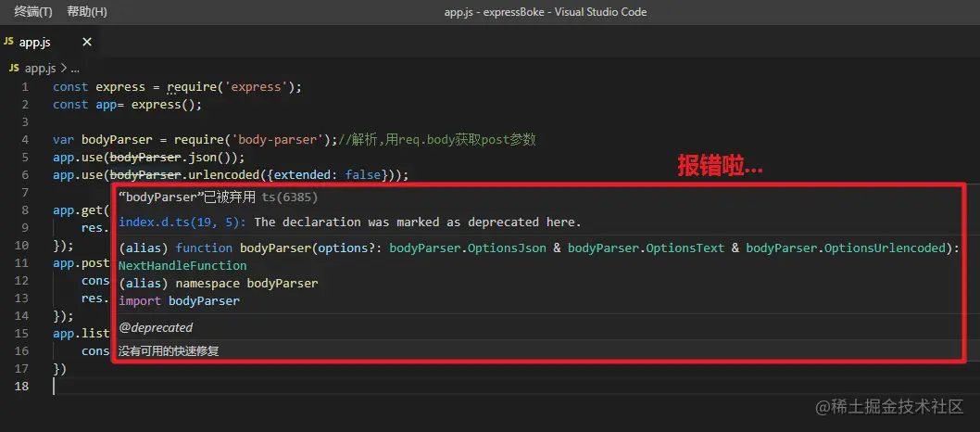The width and height of the screenshot is (980, 432).
Task: Click the closing }) on line 17
Action: (x=59, y=368)
